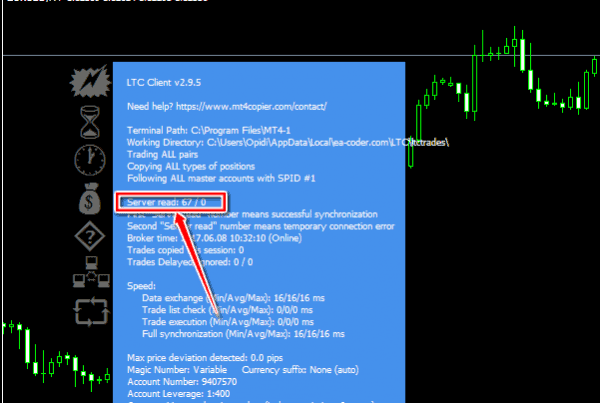Open the mt4copier.com contact link
600x403 pixels.
point(251,106)
